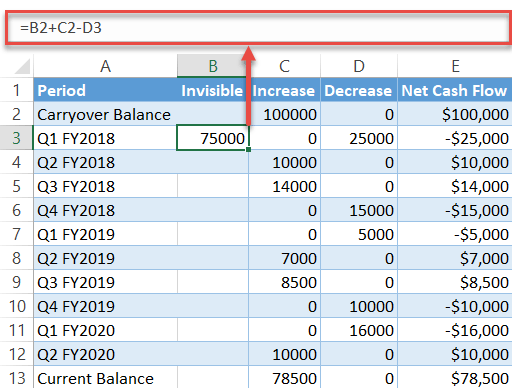Click the Increase cell with 7000

point(284,258)
